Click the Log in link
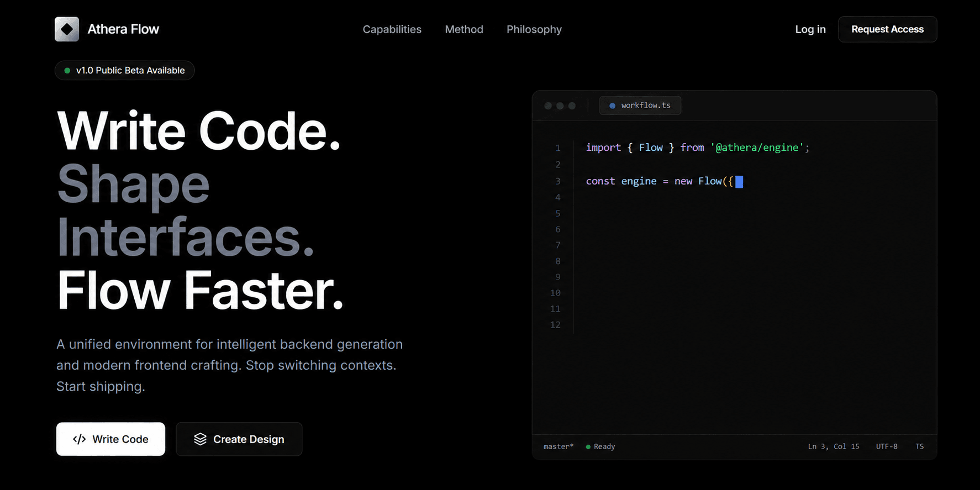Screen dimensions: 980x490 point(810,29)
